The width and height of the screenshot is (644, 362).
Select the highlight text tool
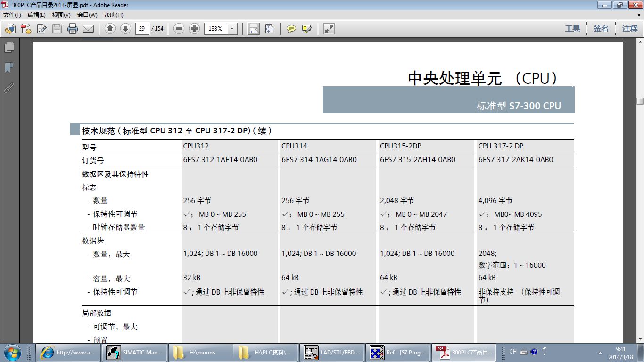pyautogui.click(x=307, y=29)
